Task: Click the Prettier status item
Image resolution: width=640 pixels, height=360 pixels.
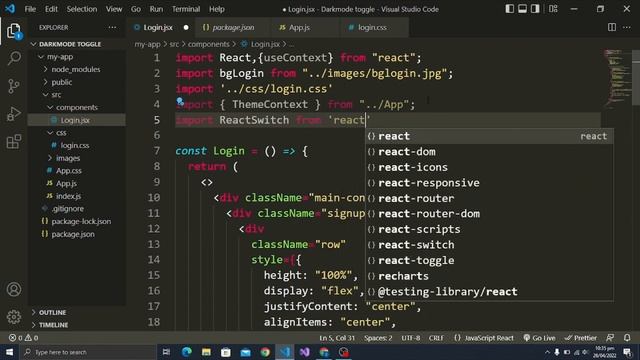Action: tap(580, 338)
